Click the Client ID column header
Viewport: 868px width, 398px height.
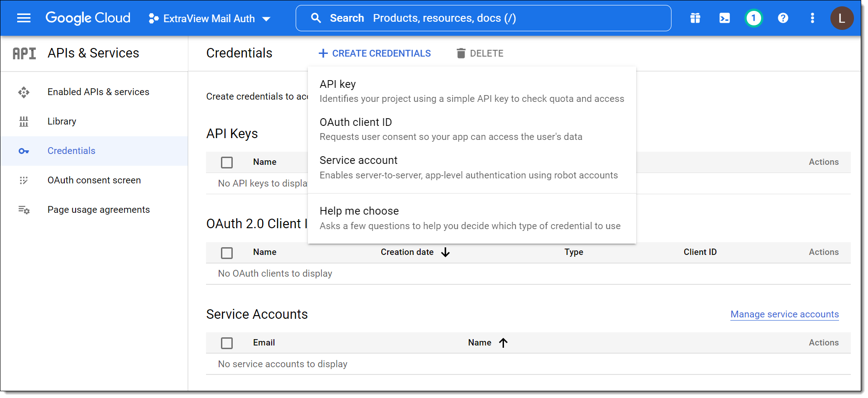pyautogui.click(x=700, y=252)
